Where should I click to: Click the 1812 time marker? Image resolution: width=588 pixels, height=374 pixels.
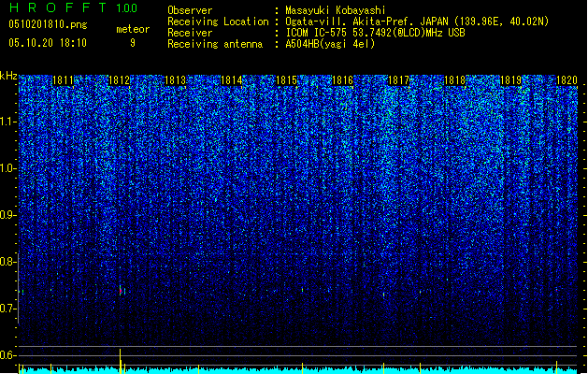click(x=119, y=80)
